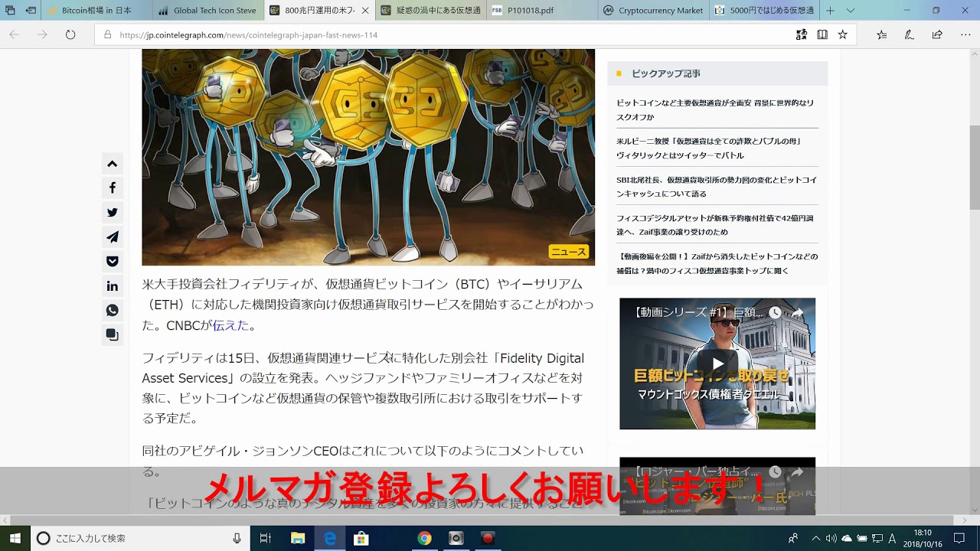Open Edge reading view icon
The width and height of the screenshot is (980, 551).
[x=822, y=34]
